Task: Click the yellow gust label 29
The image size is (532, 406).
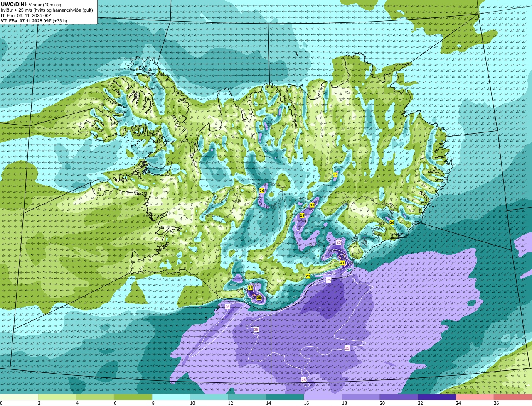Action: pos(302,215)
